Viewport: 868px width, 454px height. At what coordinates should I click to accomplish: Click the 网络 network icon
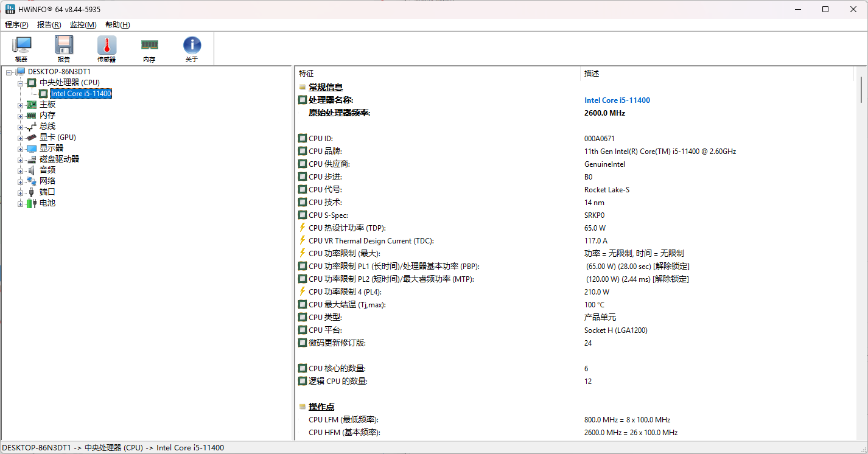(31, 181)
